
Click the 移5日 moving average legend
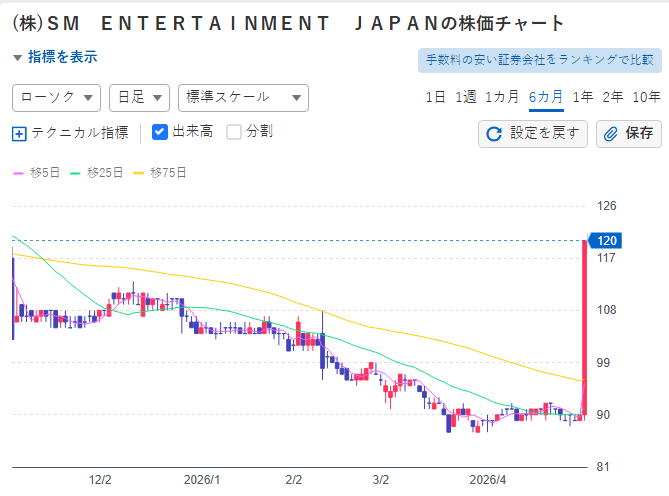37,173
